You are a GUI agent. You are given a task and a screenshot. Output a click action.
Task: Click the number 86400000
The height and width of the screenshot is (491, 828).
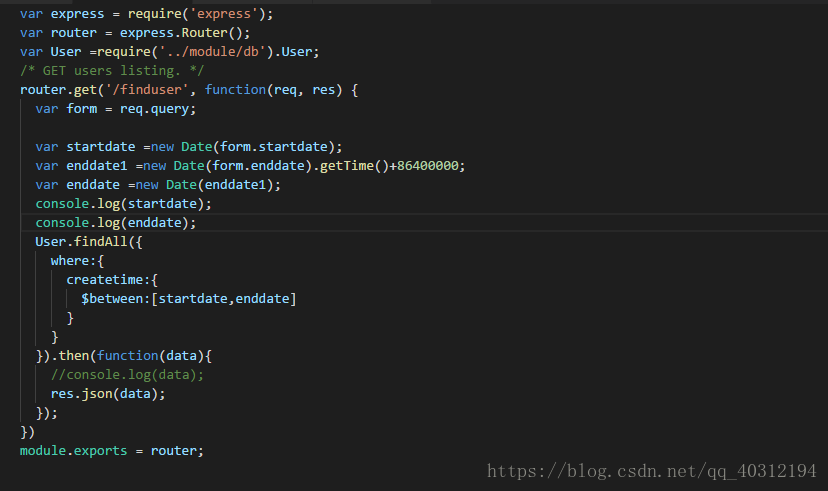(x=428, y=166)
